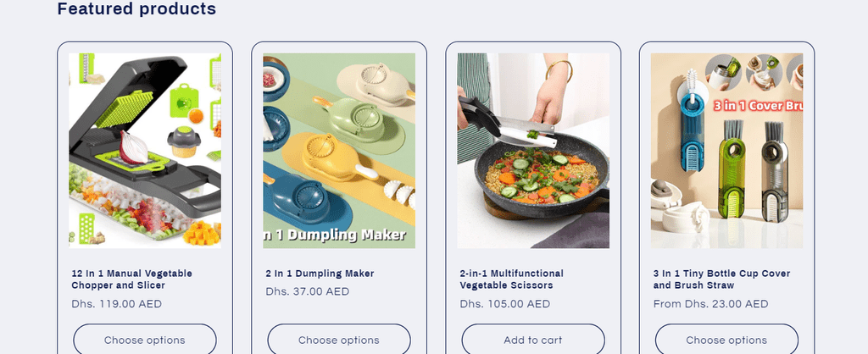Click the Dumpling Maker caption on the photo
The width and height of the screenshot is (868, 354).
tap(336, 235)
